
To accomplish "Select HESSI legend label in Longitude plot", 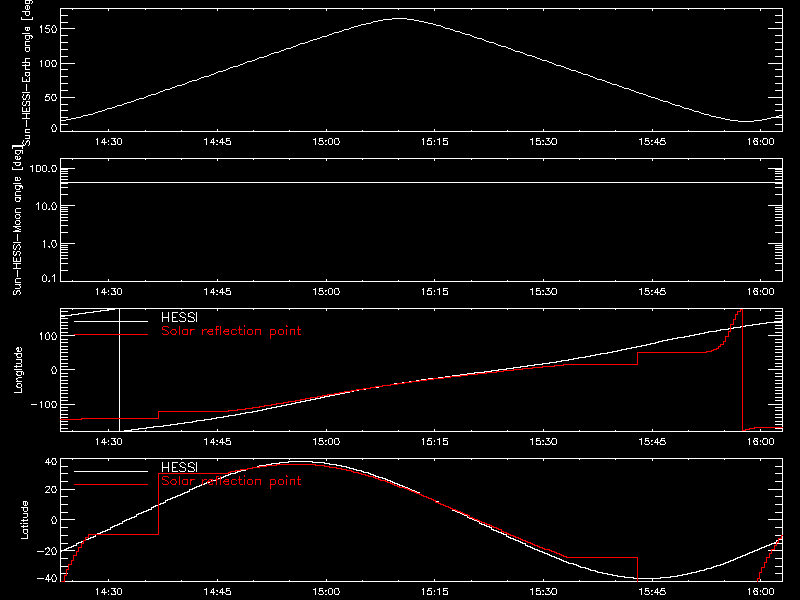I will click(179, 317).
